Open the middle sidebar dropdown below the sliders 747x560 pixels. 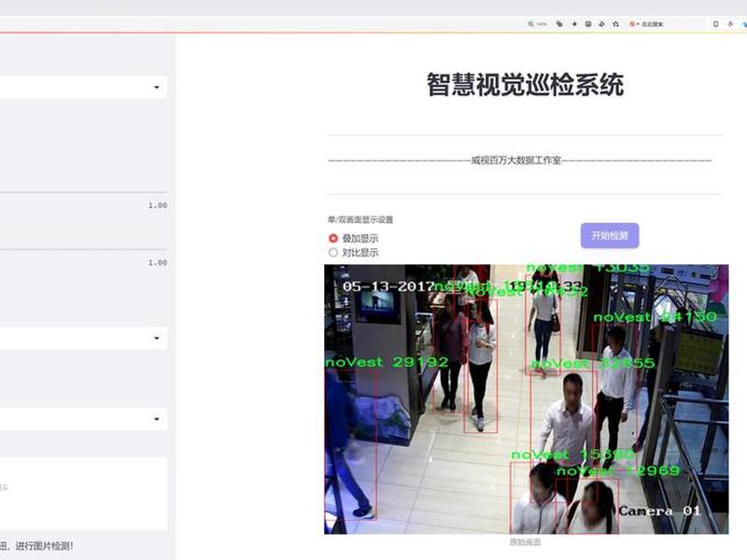(x=83, y=338)
